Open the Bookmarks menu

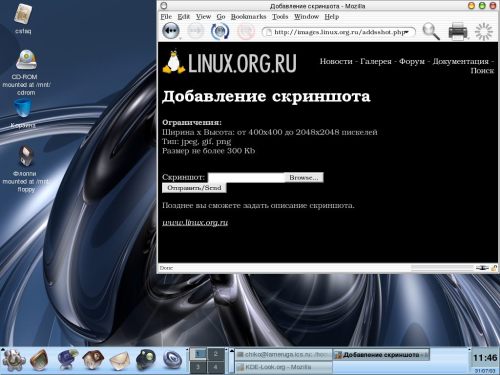click(x=248, y=16)
